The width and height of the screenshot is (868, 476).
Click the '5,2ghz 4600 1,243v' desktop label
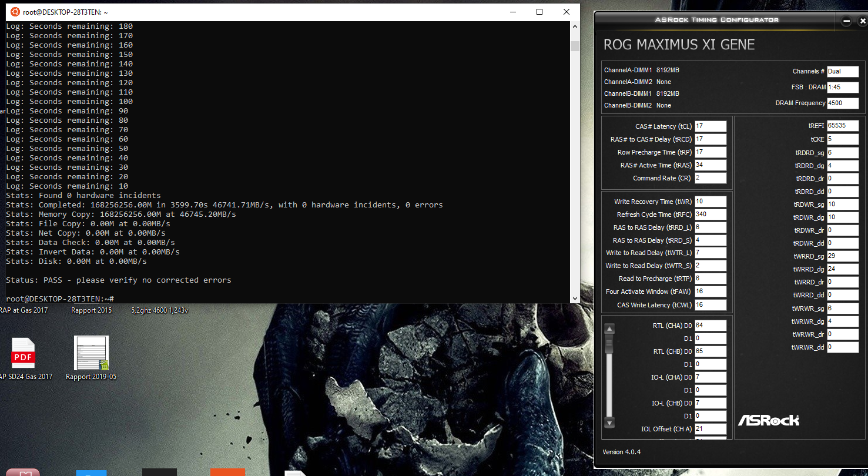point(160,310)
